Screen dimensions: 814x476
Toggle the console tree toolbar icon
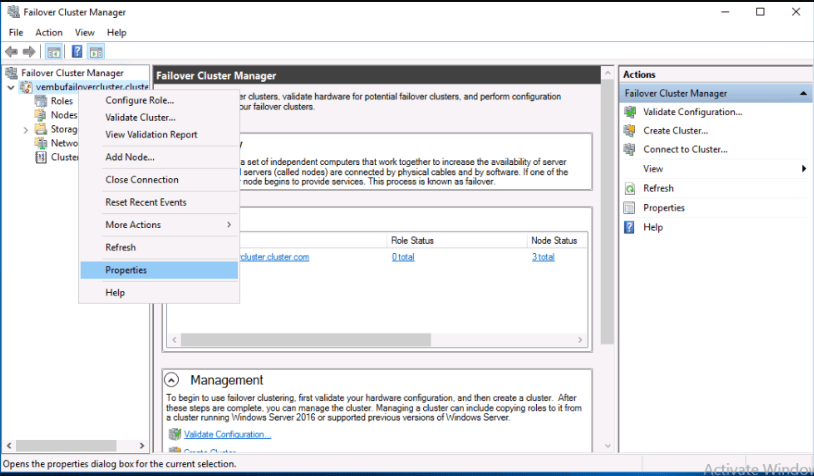(x=53, y=51)
